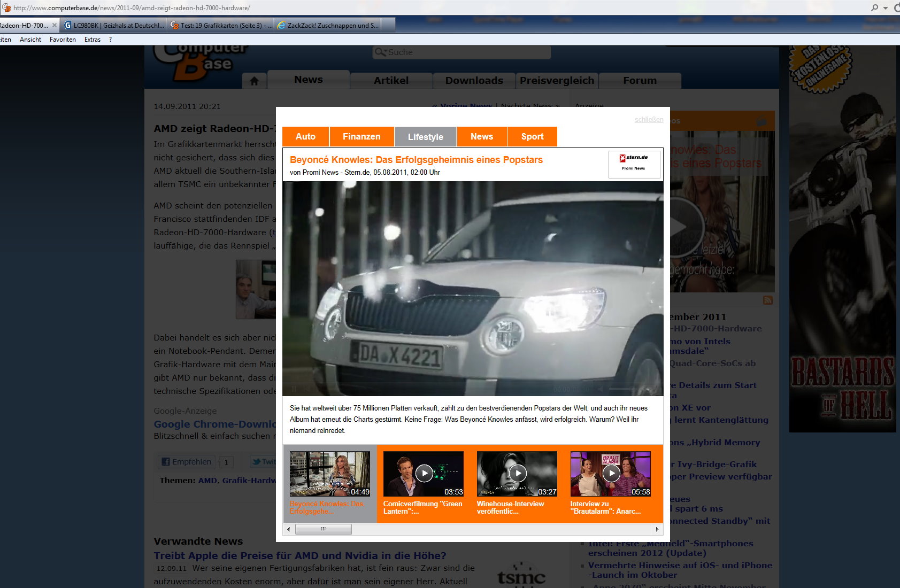Switch to the Auto video category tab
Image resolution: width=900 pixels, height=588 pixels.
click(305, 136)
